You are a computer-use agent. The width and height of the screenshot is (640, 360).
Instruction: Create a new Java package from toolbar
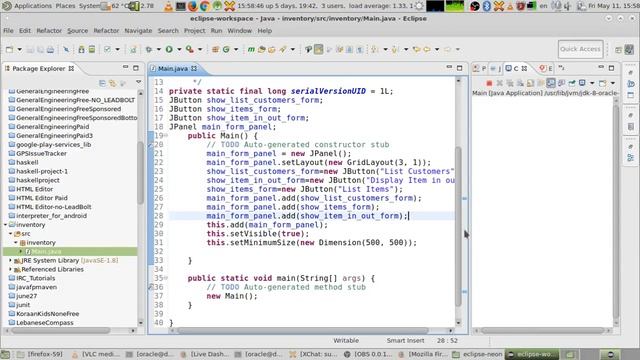pyautogui.click(x=216, y=49)
